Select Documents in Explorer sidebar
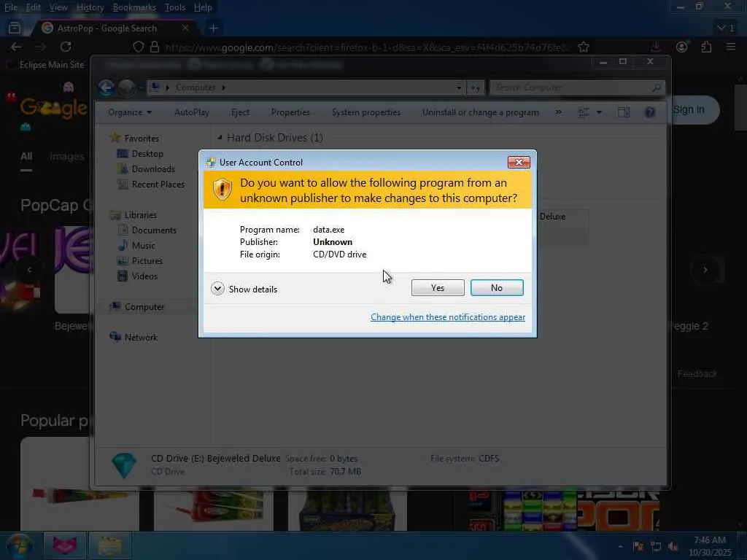747x560 pixels. [x=154, y=230]
